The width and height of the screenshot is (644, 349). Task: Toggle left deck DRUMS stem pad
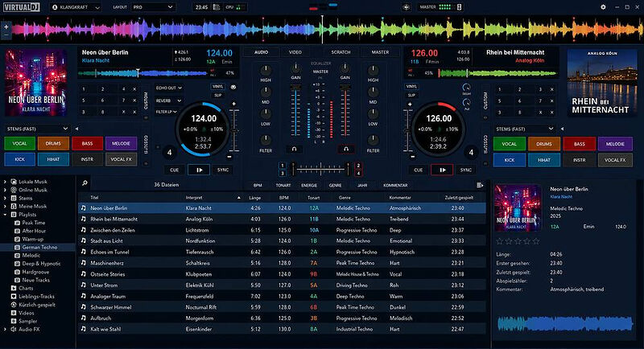click(x=53, y=143)
